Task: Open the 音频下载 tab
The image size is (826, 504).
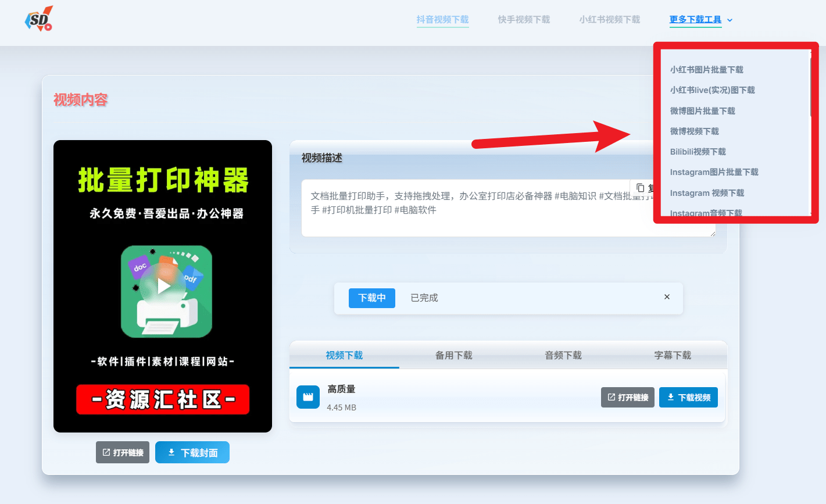Action: pyautogui.click(x=563, y=355)
